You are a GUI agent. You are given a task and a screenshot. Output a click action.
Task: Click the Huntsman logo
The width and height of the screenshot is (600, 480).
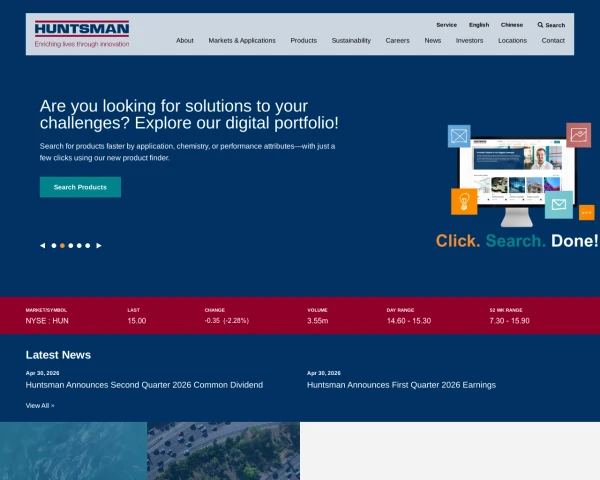click(x=82, y=34)
